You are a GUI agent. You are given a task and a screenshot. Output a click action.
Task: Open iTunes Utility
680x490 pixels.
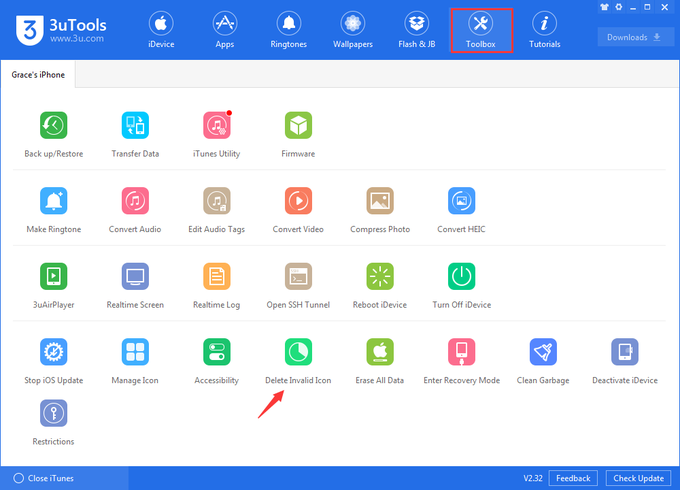pos(217,125)
